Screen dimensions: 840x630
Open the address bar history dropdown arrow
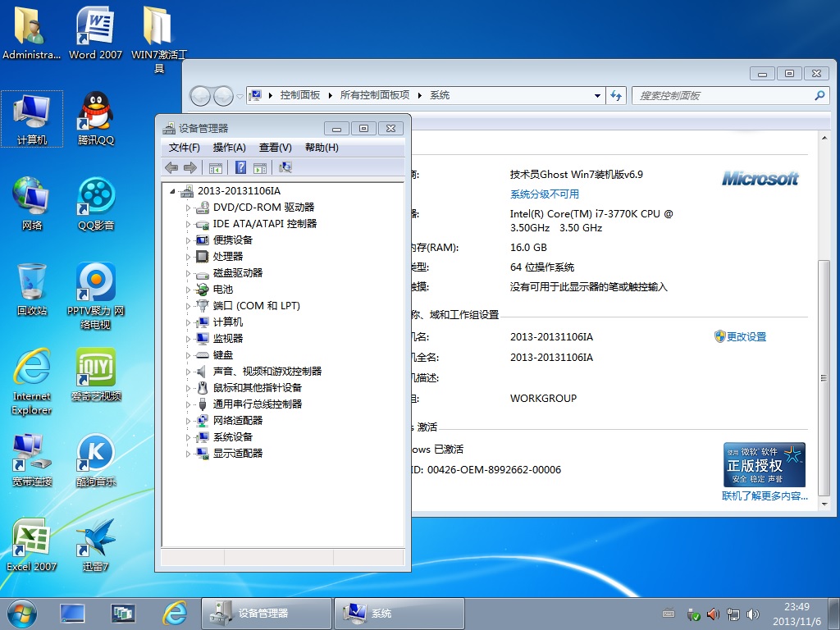click(597, 95)
